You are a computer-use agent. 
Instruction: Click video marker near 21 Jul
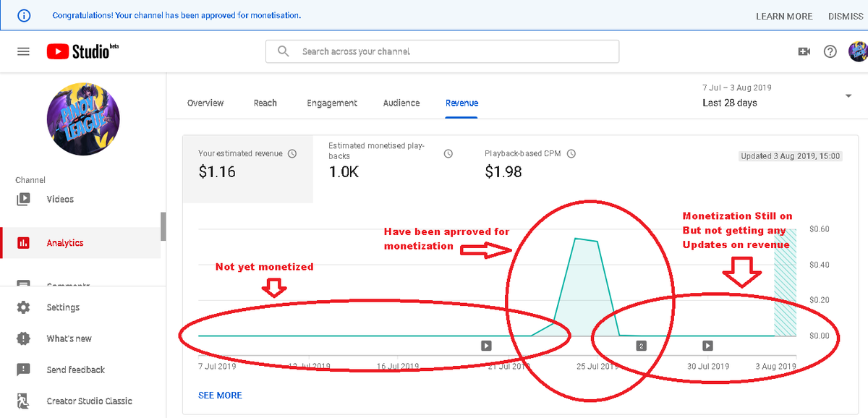pos(486,346)
